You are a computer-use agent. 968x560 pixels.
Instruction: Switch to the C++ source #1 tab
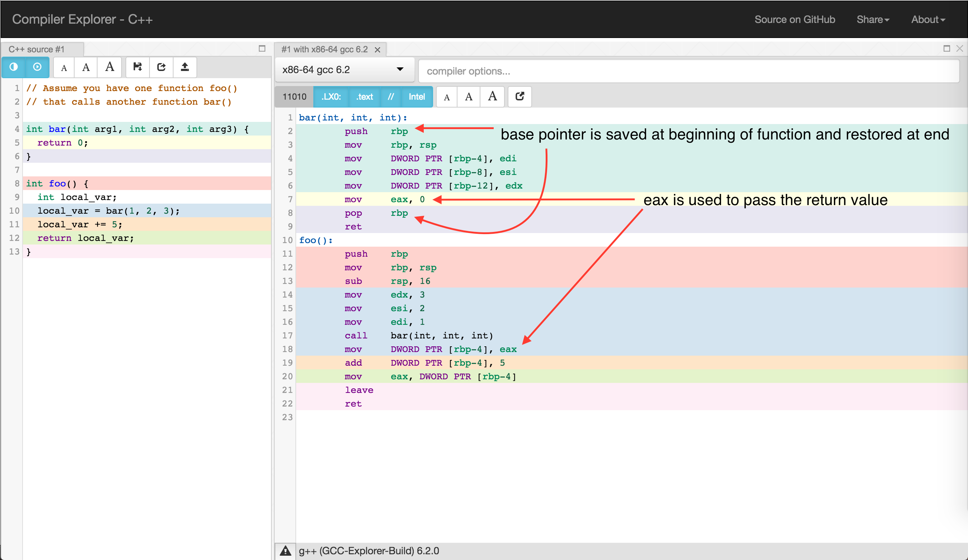37,49
